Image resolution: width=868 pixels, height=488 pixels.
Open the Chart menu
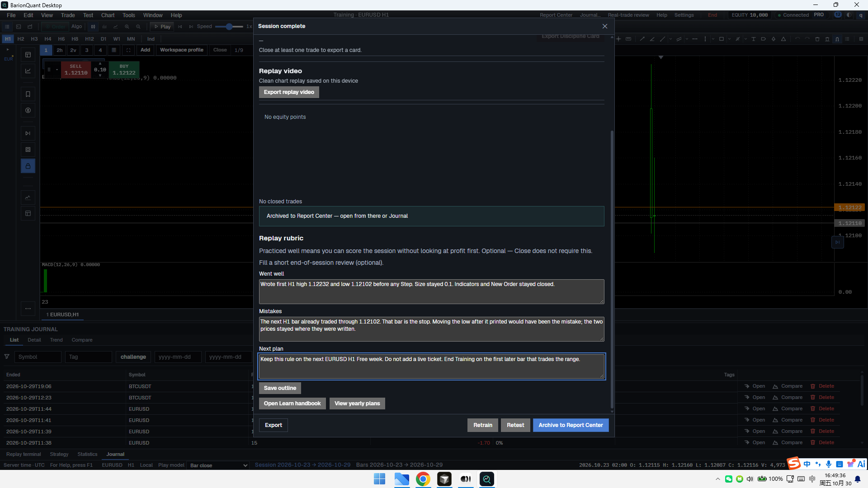pyautogui.click(x=108, y=15)
